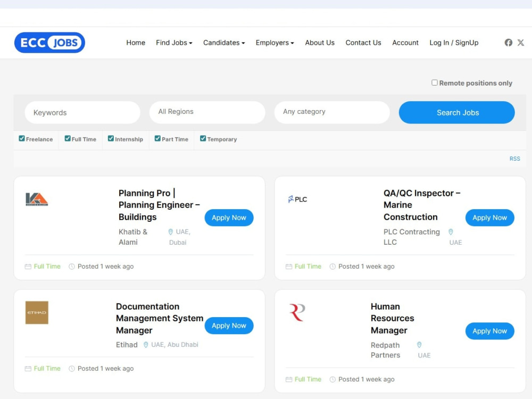Open Documentation Management System Manager title
This screenshot has width=532, height=399.
tap(160, 318)
